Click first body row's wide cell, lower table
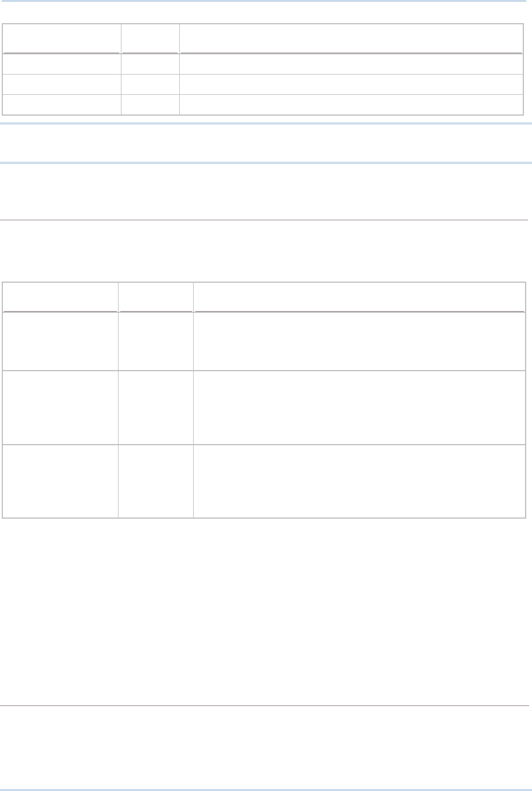 (359, 341)
